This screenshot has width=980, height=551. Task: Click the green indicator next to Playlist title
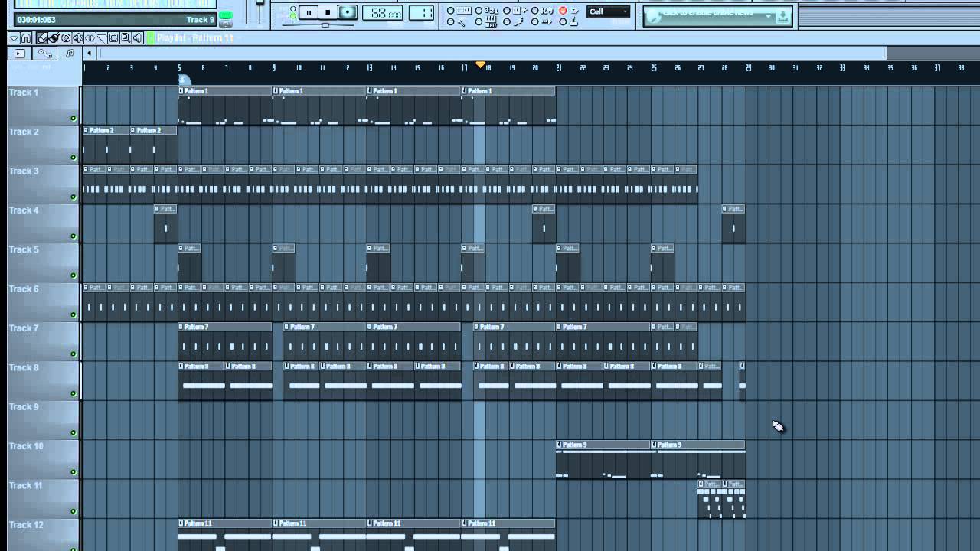coord(151,38)
